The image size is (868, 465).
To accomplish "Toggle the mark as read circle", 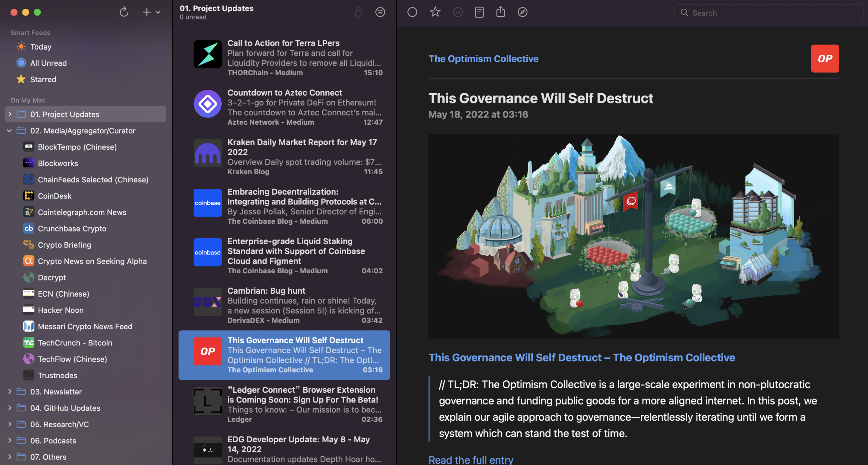I will (x=412, y=12).
